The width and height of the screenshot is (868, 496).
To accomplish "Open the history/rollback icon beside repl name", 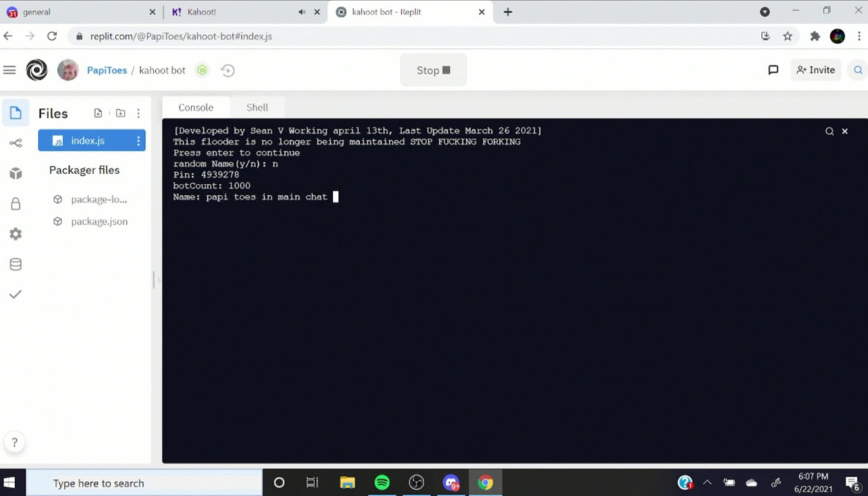I will click(x=228, y=70).
